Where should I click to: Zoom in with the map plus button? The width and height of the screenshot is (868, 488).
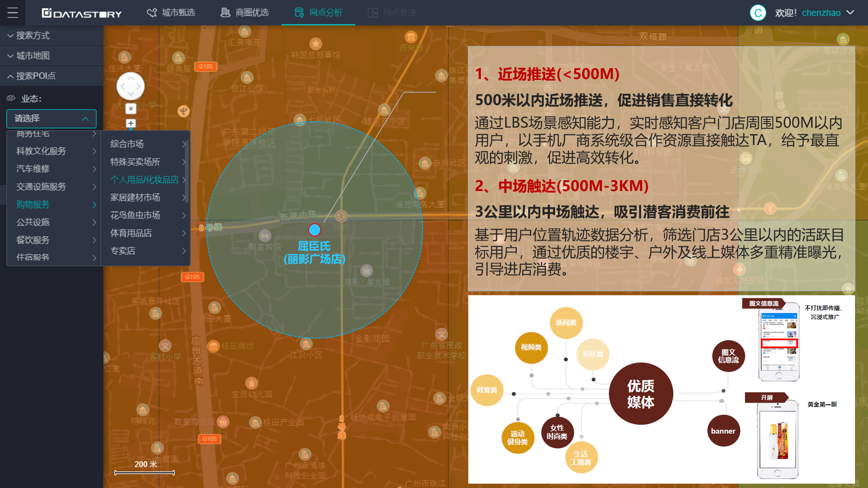click(131, 123)
